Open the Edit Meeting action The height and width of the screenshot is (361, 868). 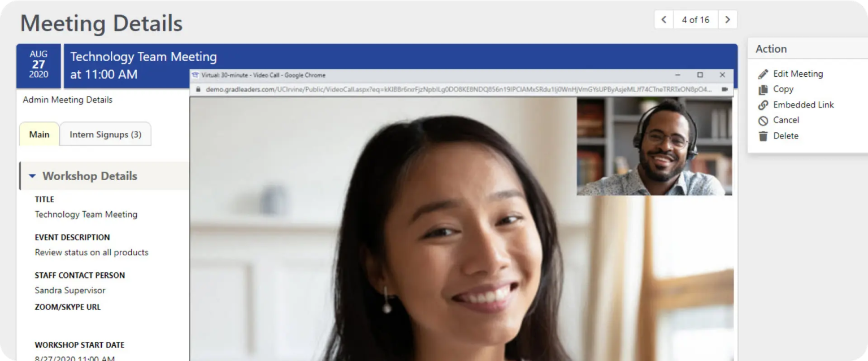(x=797, y=73)
